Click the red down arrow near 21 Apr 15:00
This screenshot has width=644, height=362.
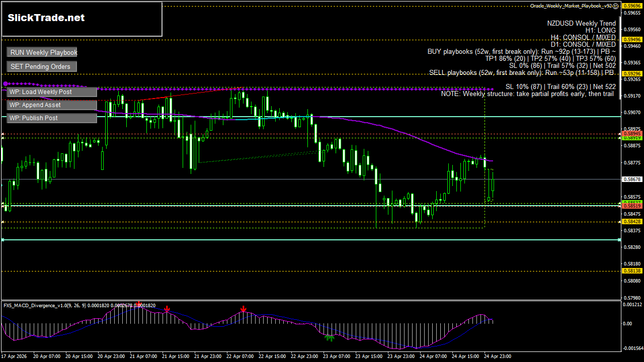click(167, 309)
